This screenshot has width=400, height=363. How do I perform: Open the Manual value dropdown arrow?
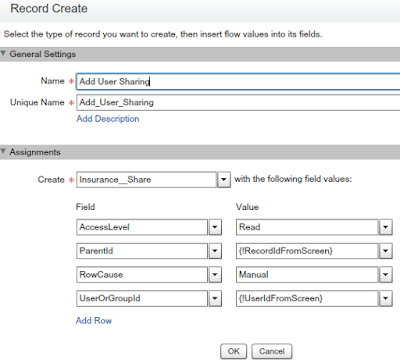pyautogui.click(x=386, y=275)
